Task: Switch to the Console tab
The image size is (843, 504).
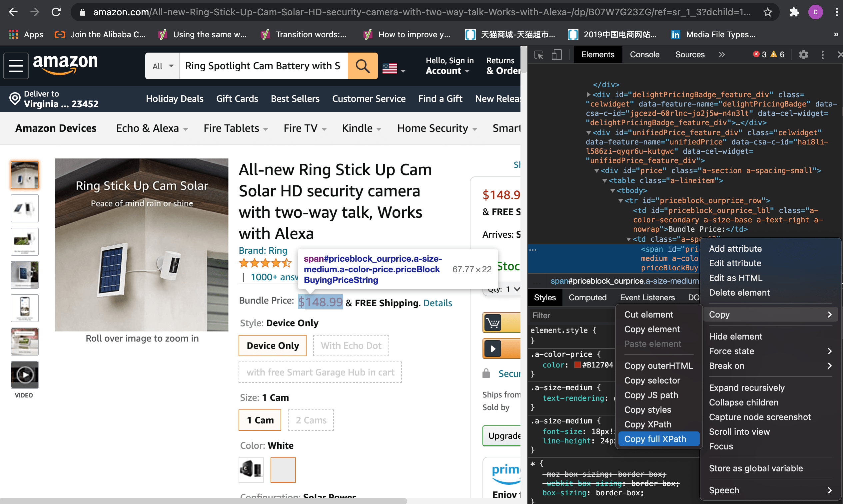Action: (x=644, y=55)
